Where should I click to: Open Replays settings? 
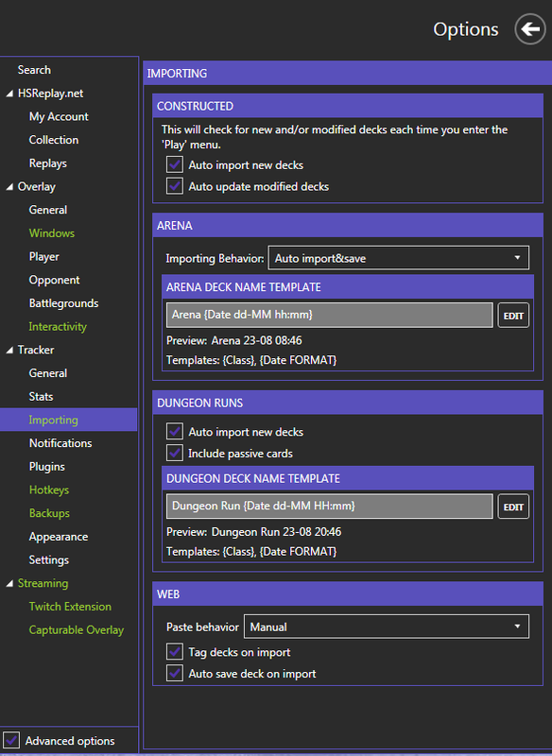tap(47, 163)
